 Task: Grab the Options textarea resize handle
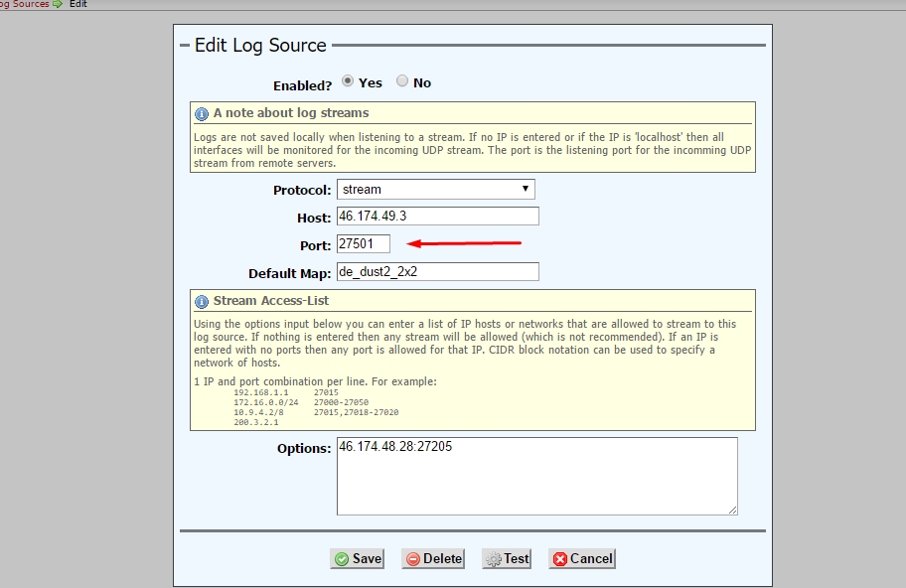click(x=733, y=511)
